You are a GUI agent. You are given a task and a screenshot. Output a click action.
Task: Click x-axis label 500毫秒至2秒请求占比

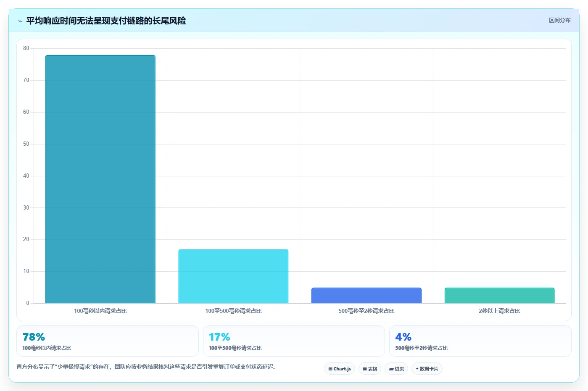pyautogui.click(x=366, y=311)
